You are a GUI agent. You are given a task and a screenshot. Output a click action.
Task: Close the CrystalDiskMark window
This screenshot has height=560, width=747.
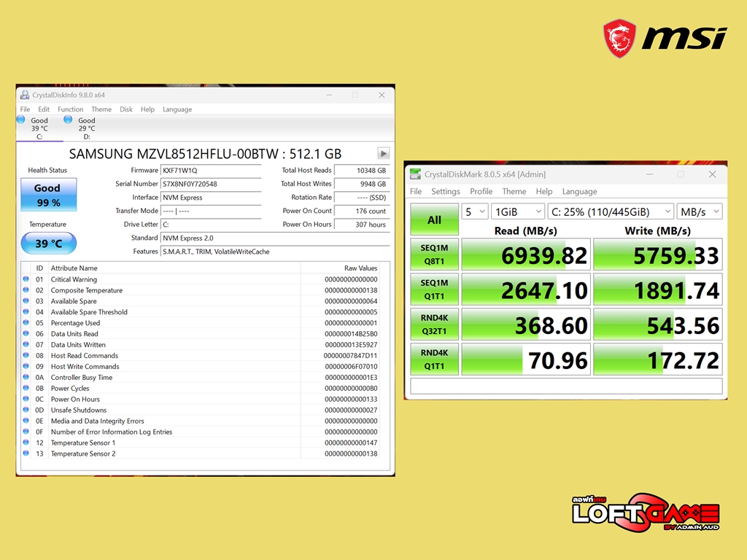712,174
